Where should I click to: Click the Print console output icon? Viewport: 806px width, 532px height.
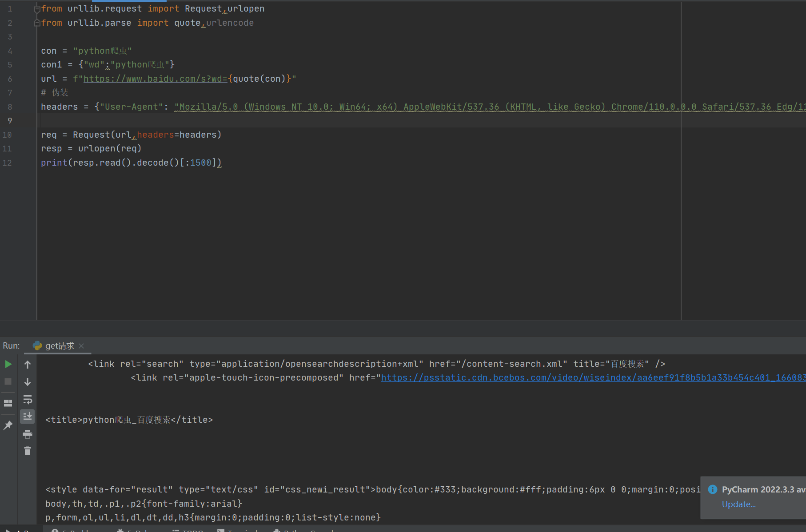coord(28,434)
